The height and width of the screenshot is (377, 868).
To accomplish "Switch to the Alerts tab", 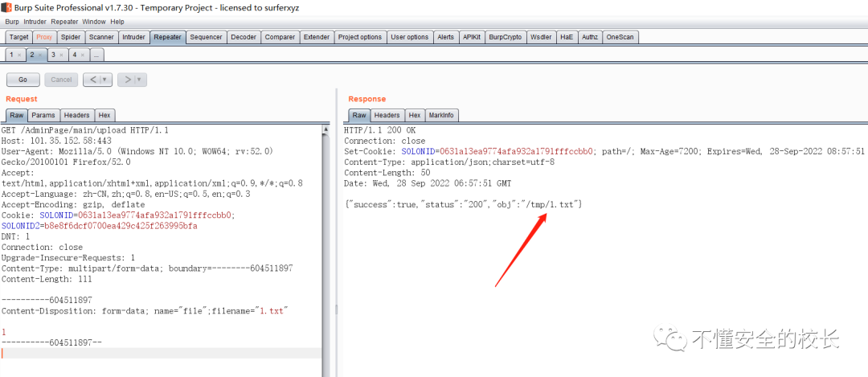I will (445, 37).
